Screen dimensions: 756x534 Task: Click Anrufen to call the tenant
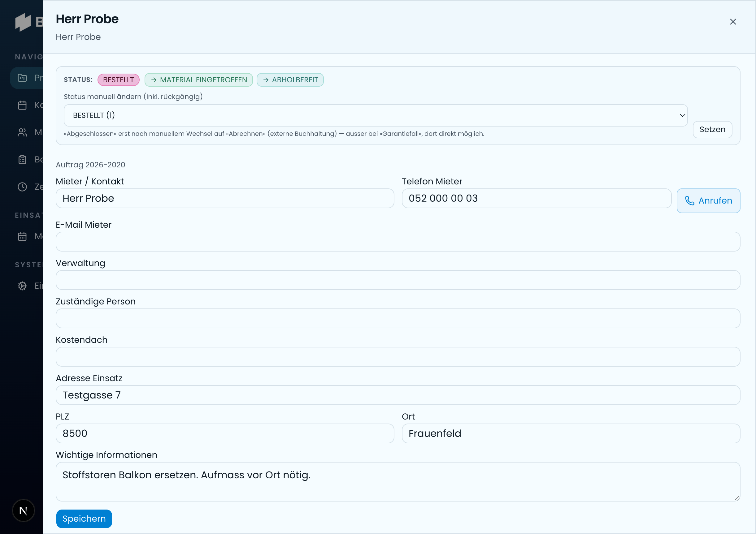(709, 201)
